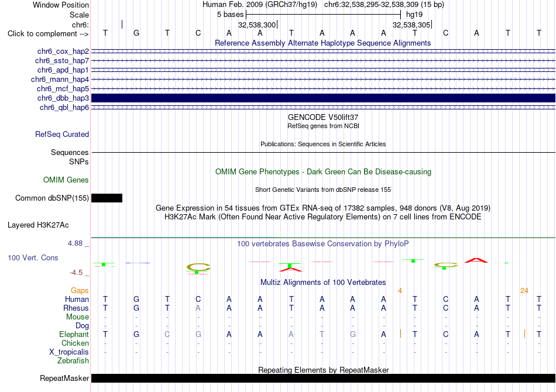Open the chr6_dbb_hap3 track label
556x392 pixels.
pyautogui.click(x=63, y=98)
